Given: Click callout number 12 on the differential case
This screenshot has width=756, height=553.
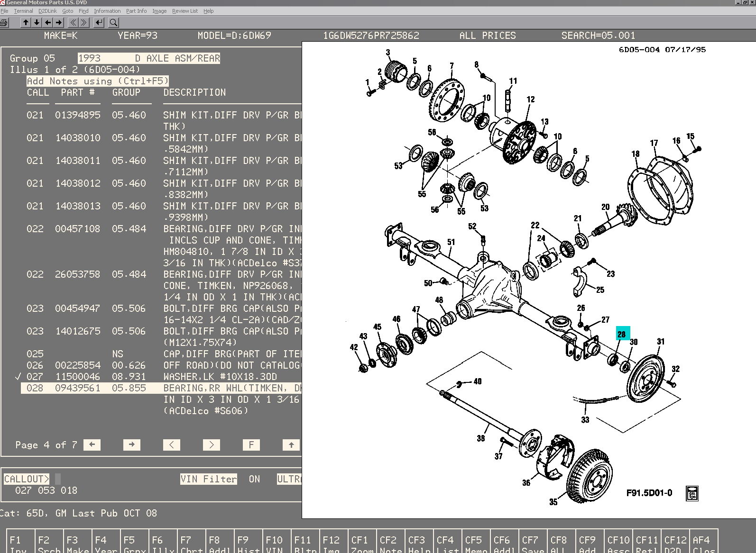Looking at the screenshot, I should (531, 99).
